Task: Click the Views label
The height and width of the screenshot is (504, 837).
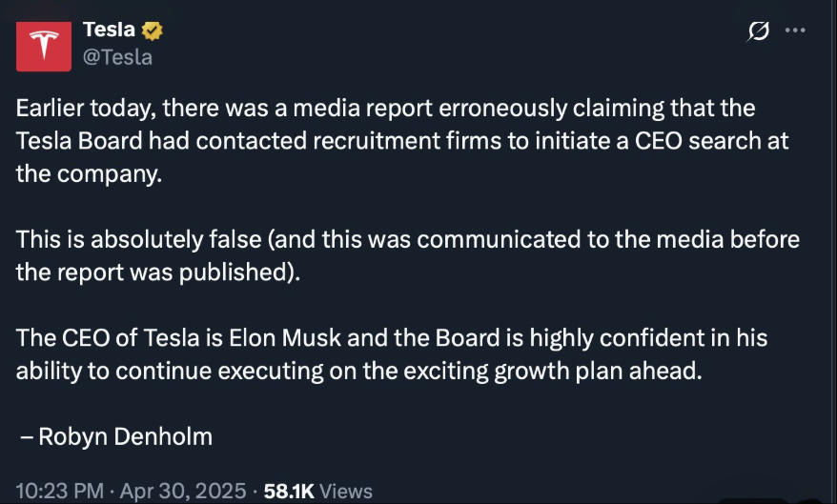Action: 346,491
